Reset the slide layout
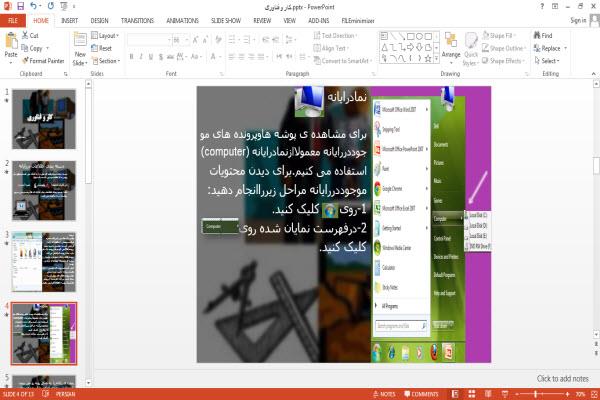Screen dimensions: 600x400 pyautogui.click(x=101, y=48)
